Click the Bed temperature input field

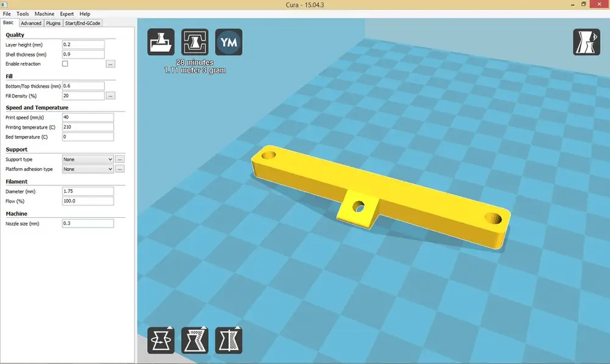point(88,137)
